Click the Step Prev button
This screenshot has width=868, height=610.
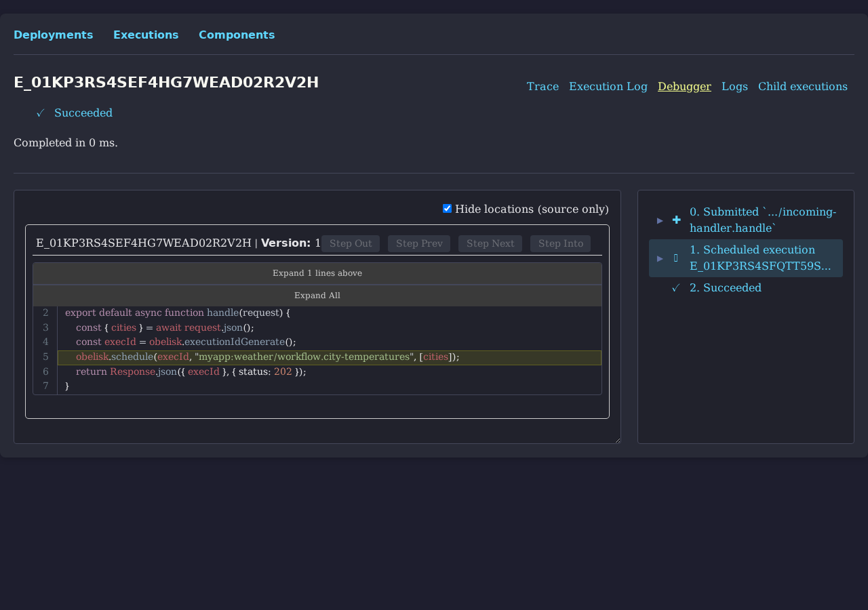pos(418,243)
